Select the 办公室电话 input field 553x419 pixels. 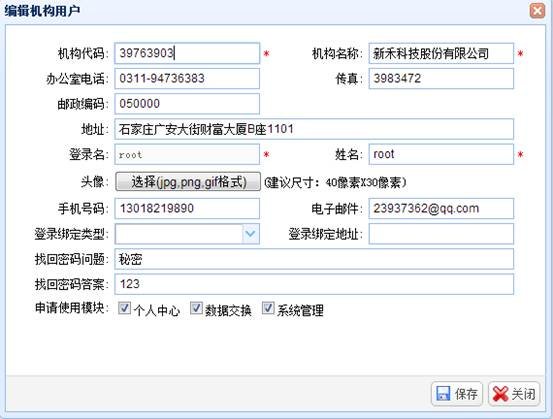[x=187, y=78]
